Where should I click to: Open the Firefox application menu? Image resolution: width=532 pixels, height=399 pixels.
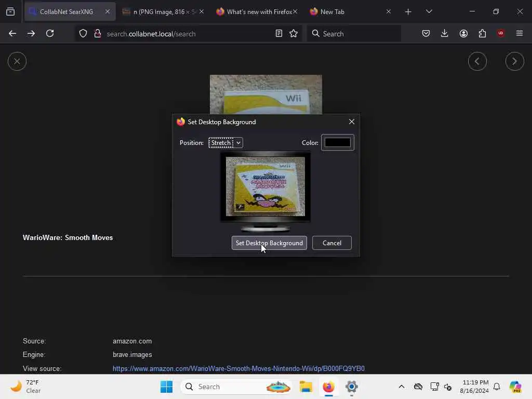[x=520, y=33]
